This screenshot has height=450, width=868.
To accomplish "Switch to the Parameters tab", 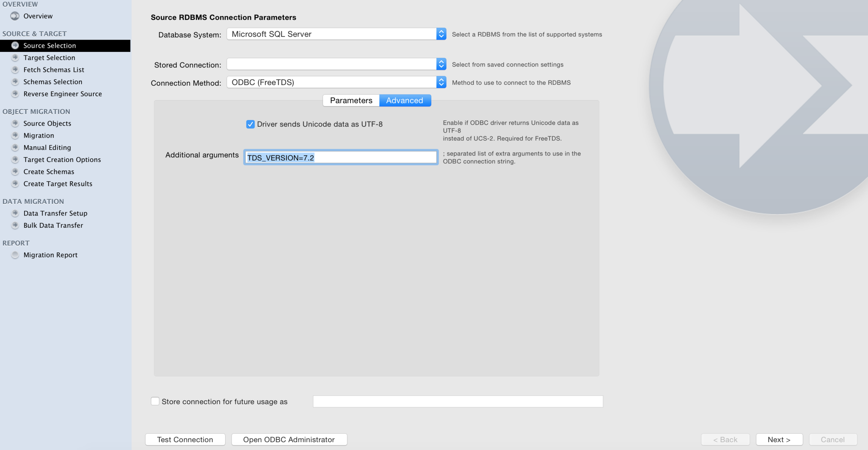I will coord(351,100).
